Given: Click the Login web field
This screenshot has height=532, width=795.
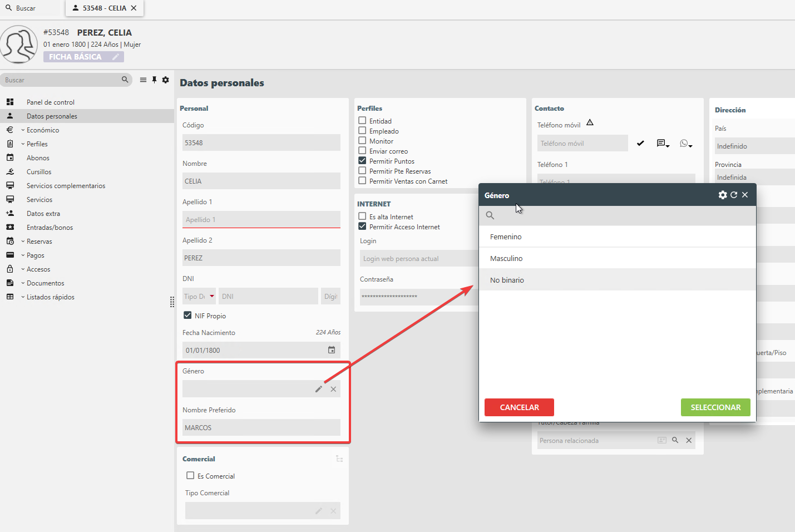Looking at the screenshot, I should coord(419,258).
